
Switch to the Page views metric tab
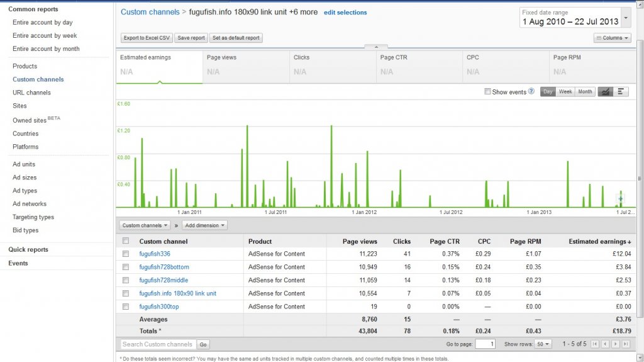[x=246, y=65]
